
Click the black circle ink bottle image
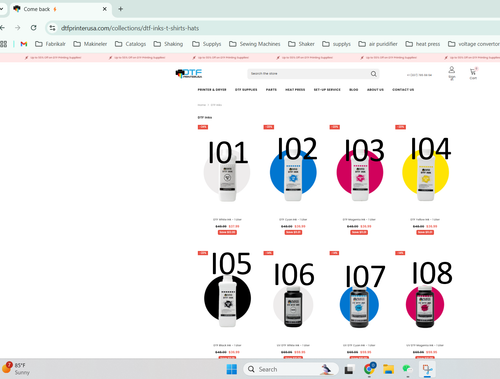(227, 300)
